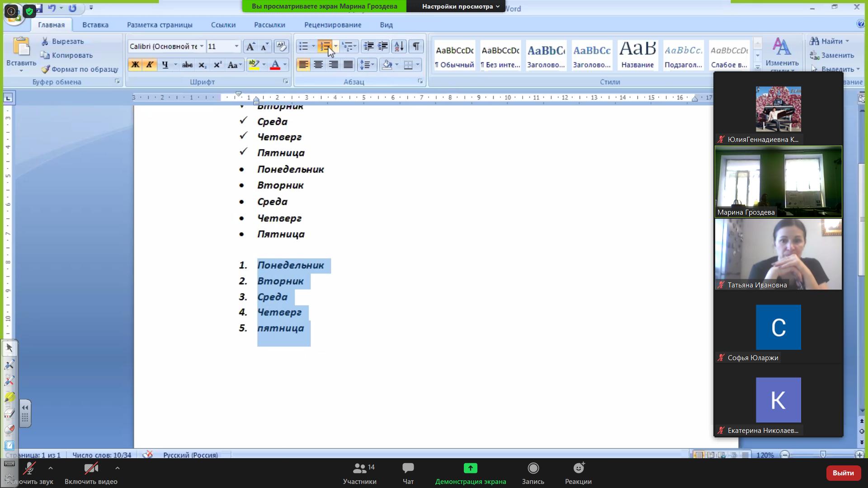Shrink font size with shrink icon
This screenshot has width=868, height=488.
[x=264, y=46]
